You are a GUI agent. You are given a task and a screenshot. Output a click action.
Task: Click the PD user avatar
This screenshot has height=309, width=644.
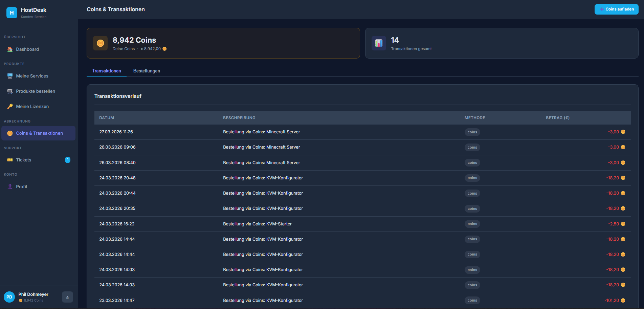[x=9, y=297]
